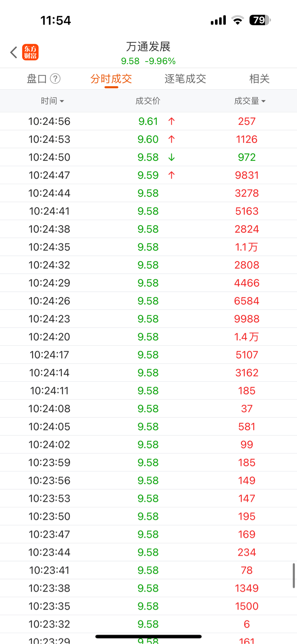Tap the 万通发展 stock title
The width and height of the screenshot is (297, 644).
coord(148,46)
